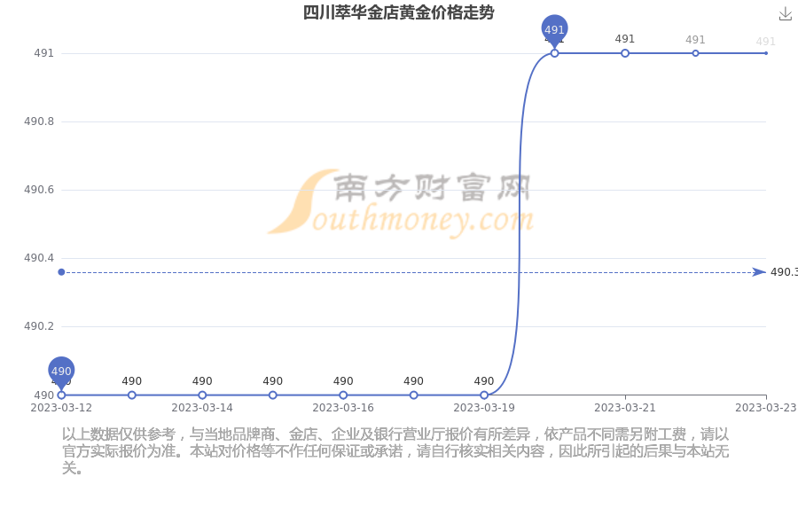Click the x-axis label 2023-03-14
This screenshot has width=798, height=532.
[x=202, y=408]
